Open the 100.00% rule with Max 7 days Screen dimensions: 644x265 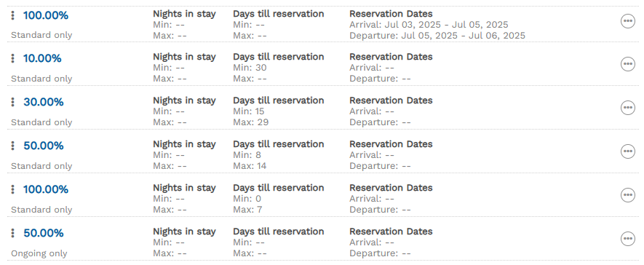(46, 189)
